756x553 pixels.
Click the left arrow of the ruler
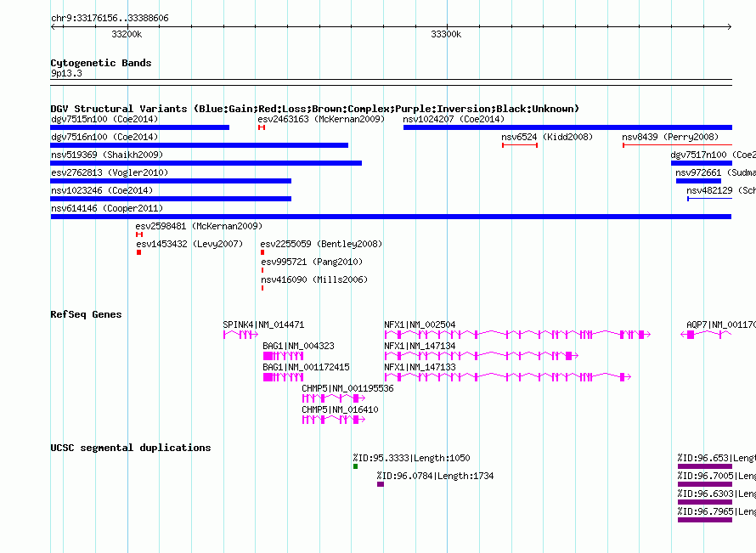click(x=53, y=26)
